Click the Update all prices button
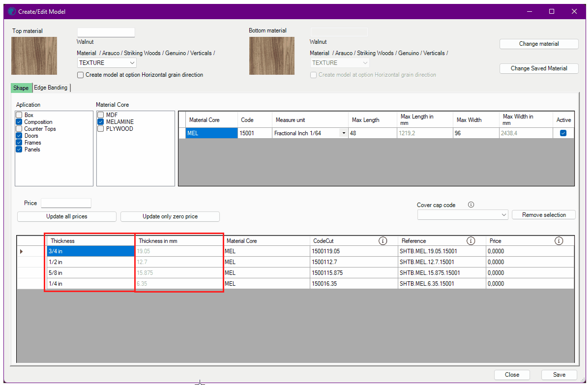 tap(67, 216)
